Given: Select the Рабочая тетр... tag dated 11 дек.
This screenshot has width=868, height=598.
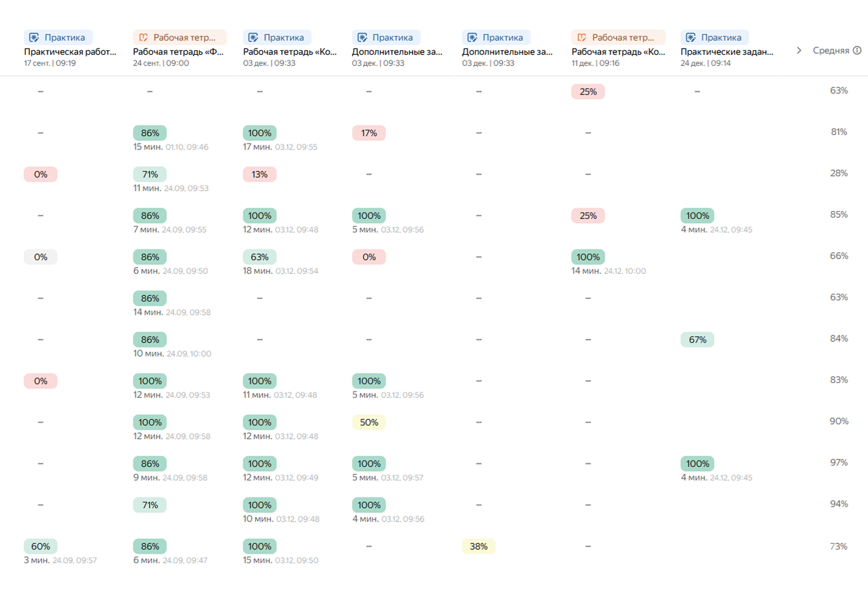Looking at the screenshot, I should click(x=618, y=38).
